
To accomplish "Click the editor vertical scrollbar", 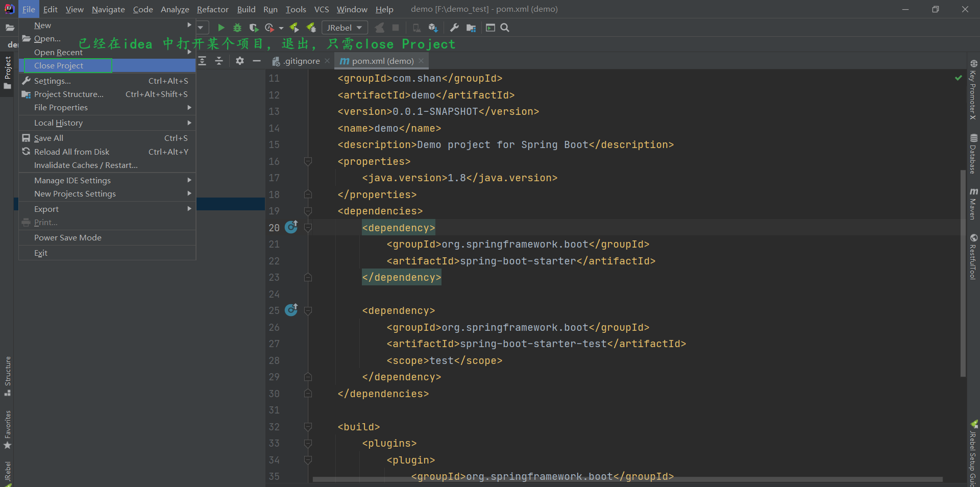I will (963, 273).
